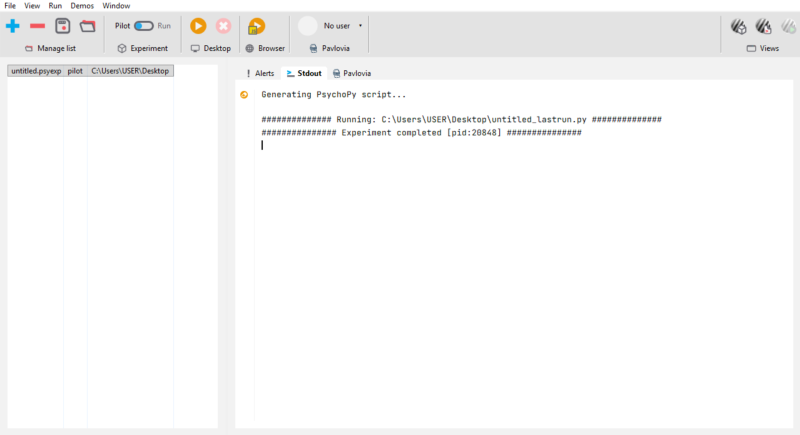Click the No user label
This screenshot has width=800, height=435.
pyautogui.click(x=337, y=26)
